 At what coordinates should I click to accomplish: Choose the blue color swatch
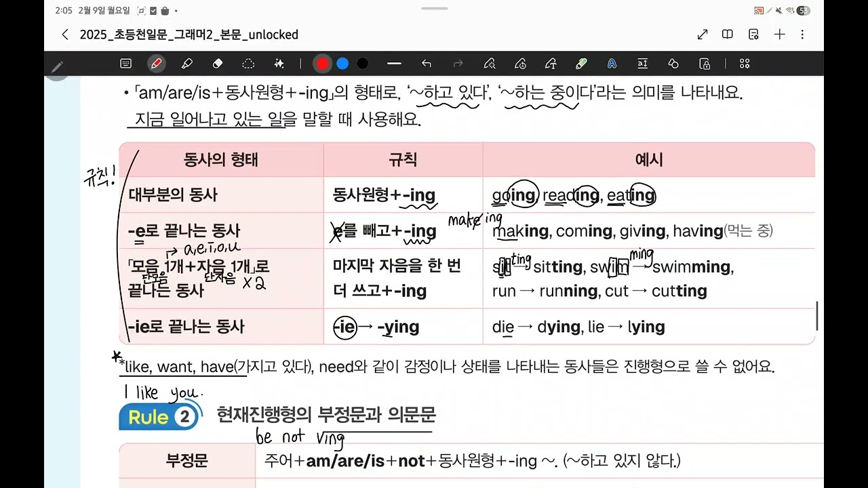(x=343, y=64)
